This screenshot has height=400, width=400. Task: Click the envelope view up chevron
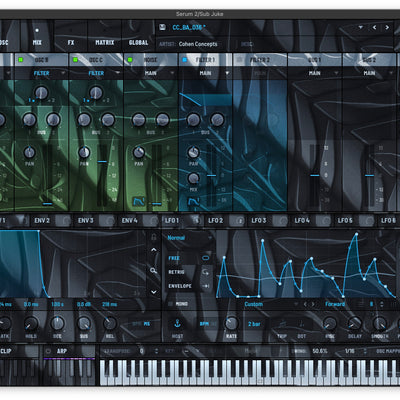coord(153,250)
